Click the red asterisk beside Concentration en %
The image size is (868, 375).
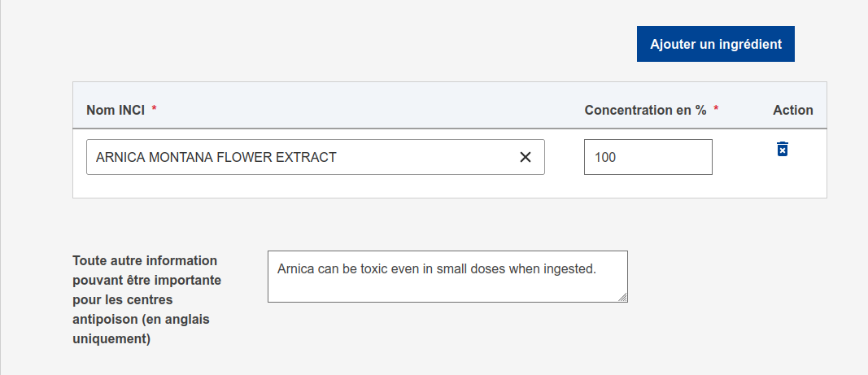716,110
